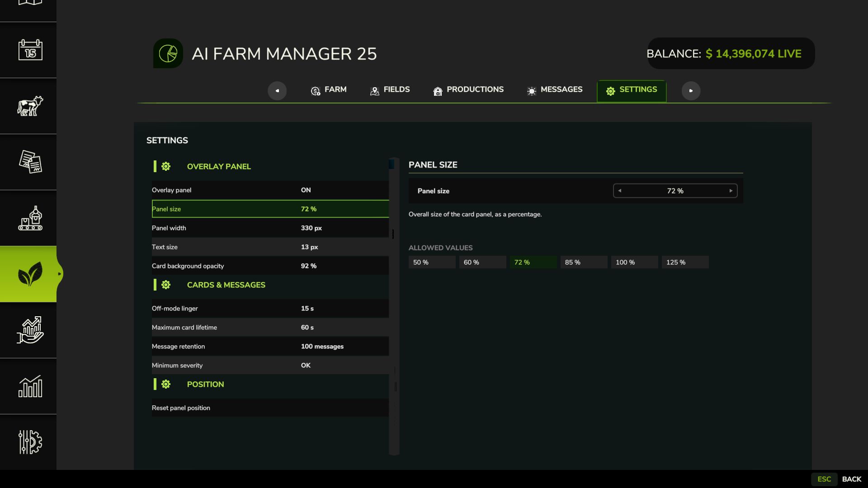Click the AI Farm Manager pie-chart logo
The height and width of the screenshot is (488, 868).
point(168,53)
